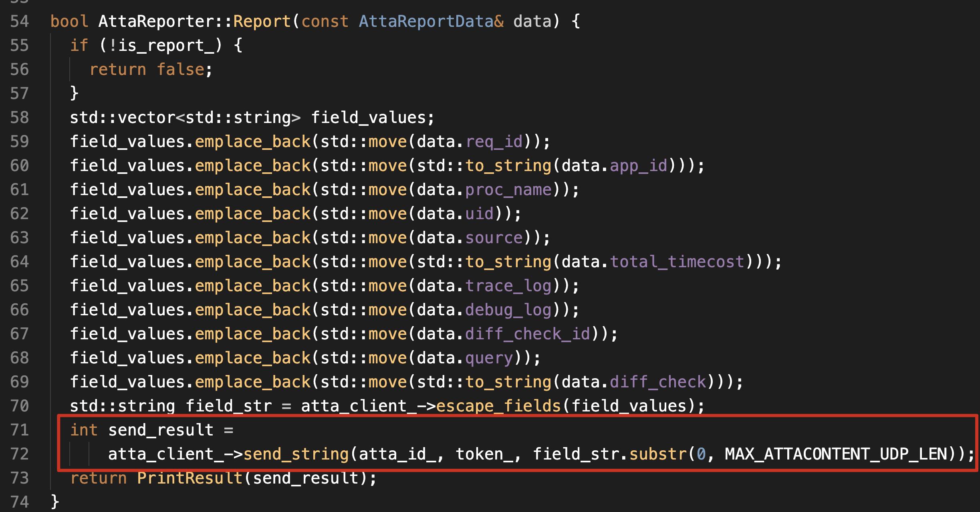Click the escape_fields method call
980x512 pixels.
coord(498,406)
